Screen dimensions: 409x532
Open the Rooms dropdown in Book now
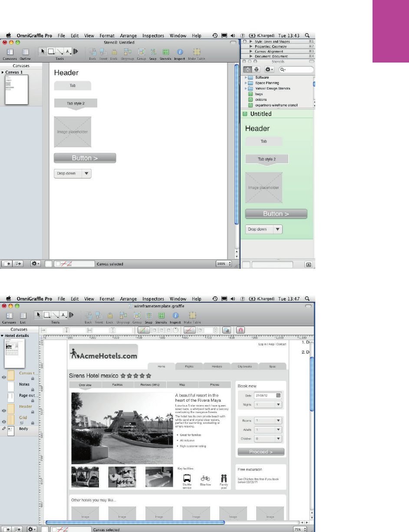point(268,420)
